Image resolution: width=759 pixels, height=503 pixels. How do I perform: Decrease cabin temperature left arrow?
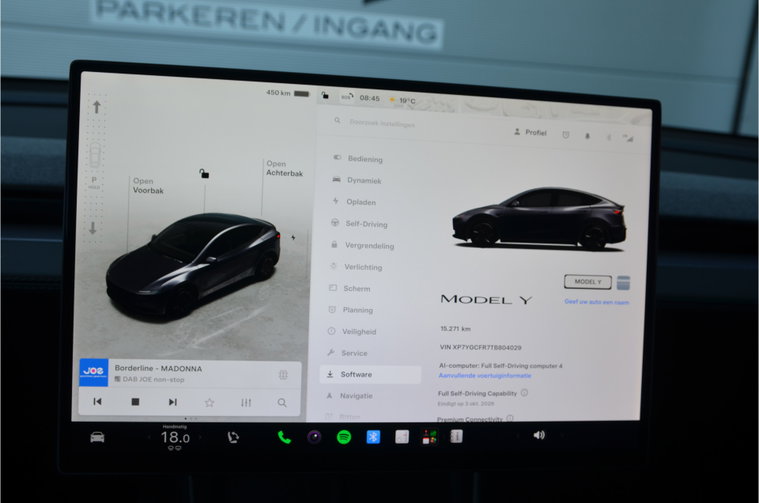click(149, 438)
